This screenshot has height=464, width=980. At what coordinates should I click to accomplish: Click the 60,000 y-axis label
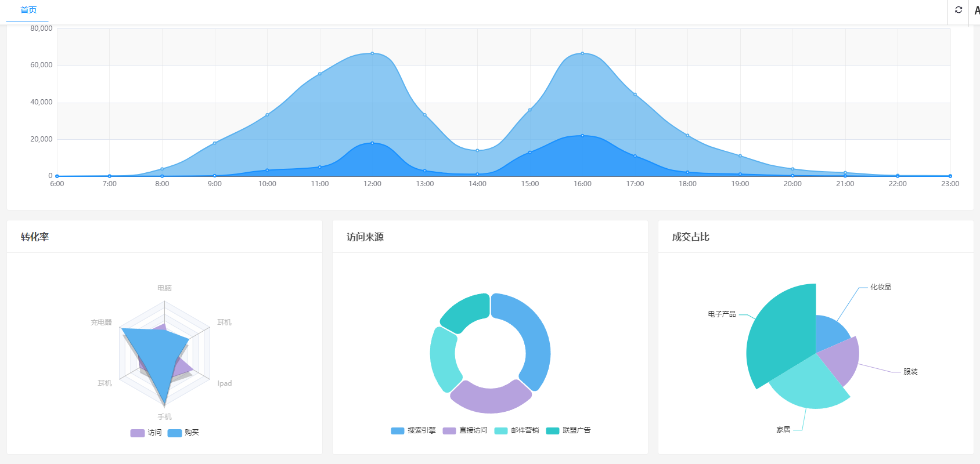(x=41, y=65)
